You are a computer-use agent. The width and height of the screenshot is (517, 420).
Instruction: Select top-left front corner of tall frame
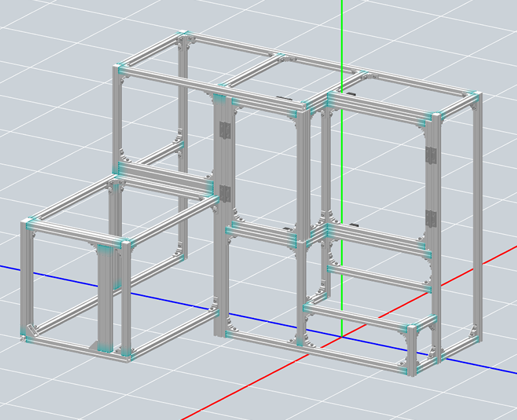tap(118, 69)
